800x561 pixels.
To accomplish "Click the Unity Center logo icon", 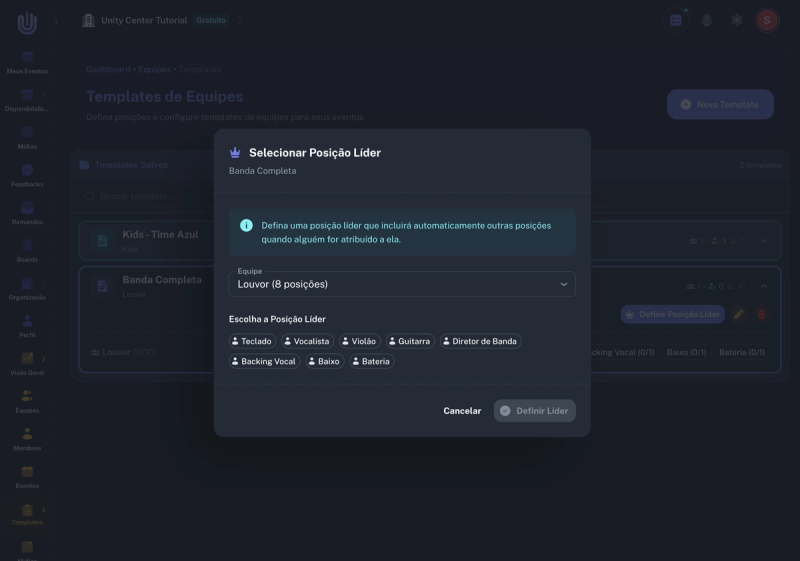I will point(27,22).
